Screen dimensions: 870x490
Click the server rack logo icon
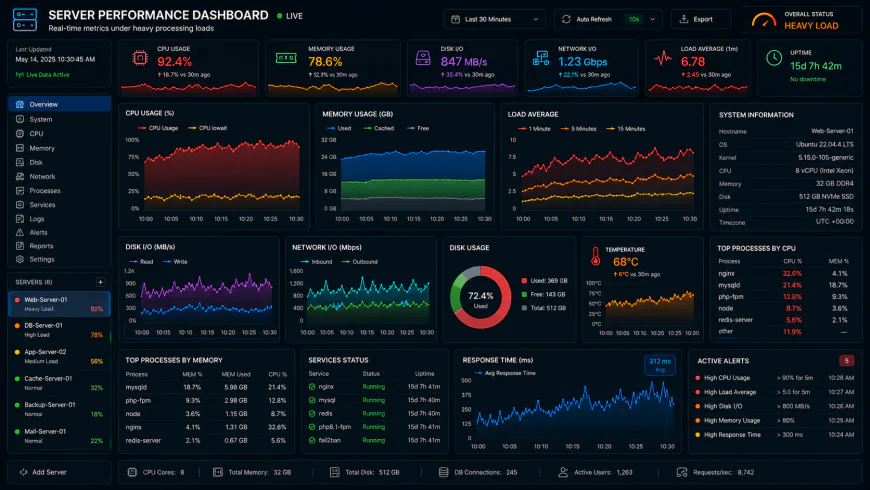pyautogui.click(x=25, y=19)
